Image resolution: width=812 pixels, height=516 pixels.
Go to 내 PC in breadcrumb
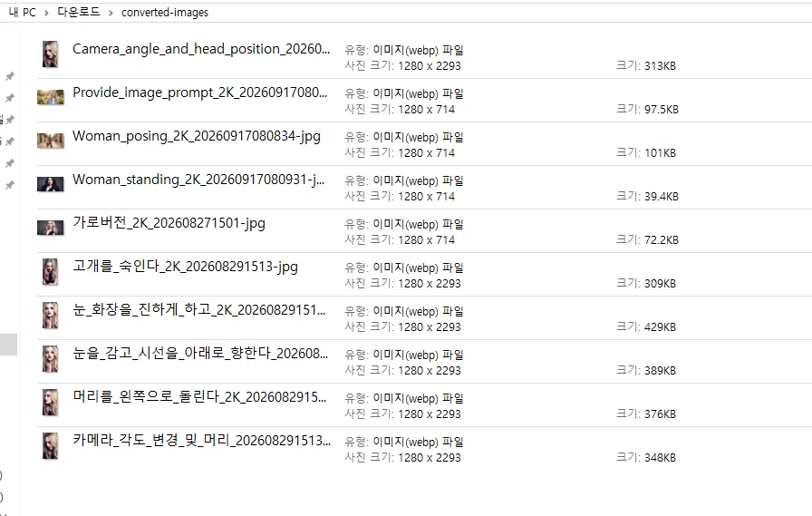pyautogui.click(x=23, y=13)
